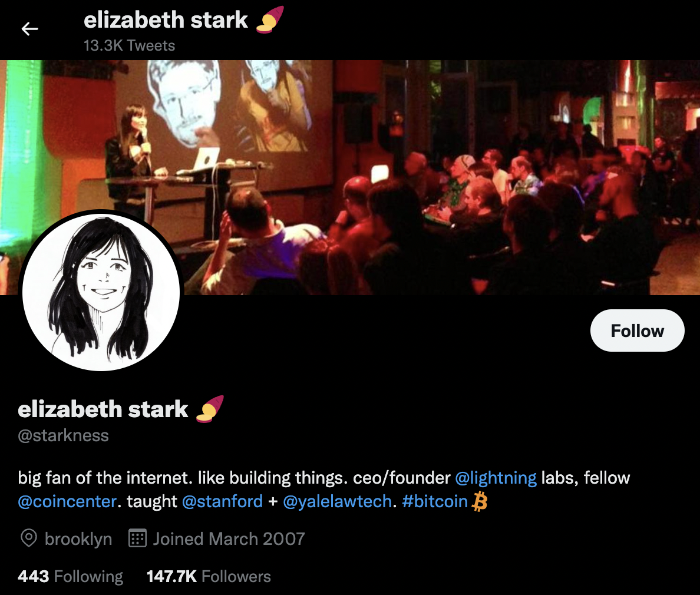Click the orange Bitcoin symbol icon
This screenshot has height=595, width=700.
[480, 501]
